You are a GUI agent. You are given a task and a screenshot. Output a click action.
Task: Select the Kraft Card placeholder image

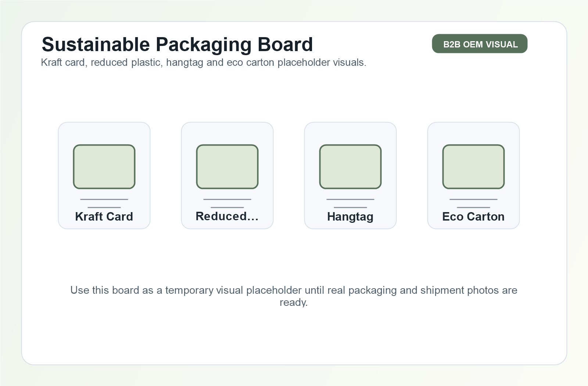[104, 167]
